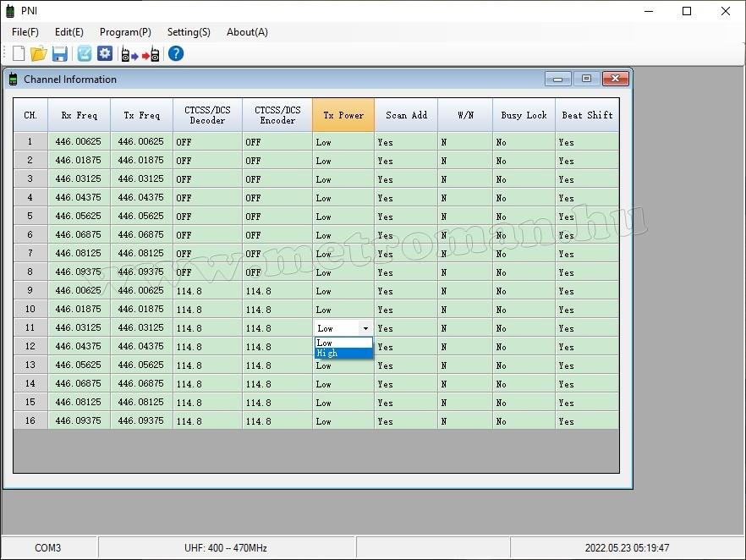Open the Program(P) menu

click(x=125, y=32)
